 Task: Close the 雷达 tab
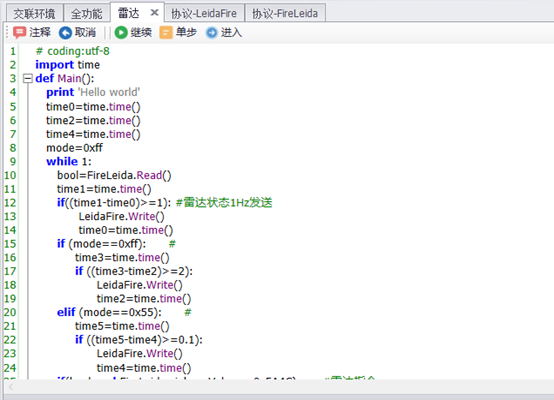(154, 13)
